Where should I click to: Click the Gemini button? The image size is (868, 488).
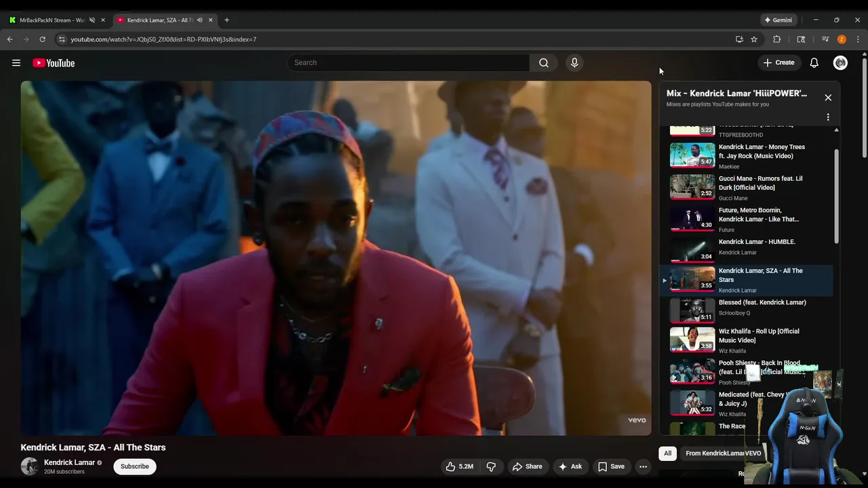coord(777,20)
